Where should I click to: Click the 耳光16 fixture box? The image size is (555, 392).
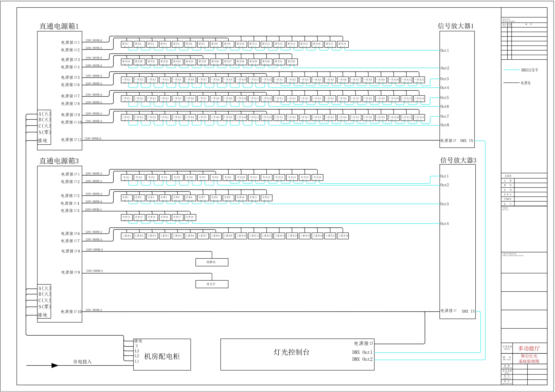[x=317, y=177]
